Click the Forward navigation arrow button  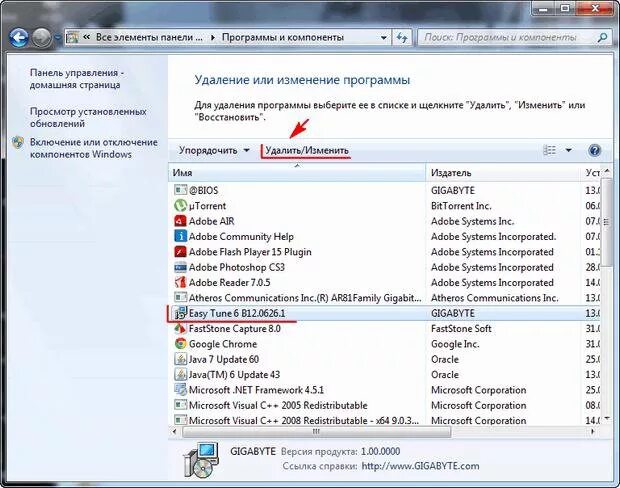(x=42, y=38)
